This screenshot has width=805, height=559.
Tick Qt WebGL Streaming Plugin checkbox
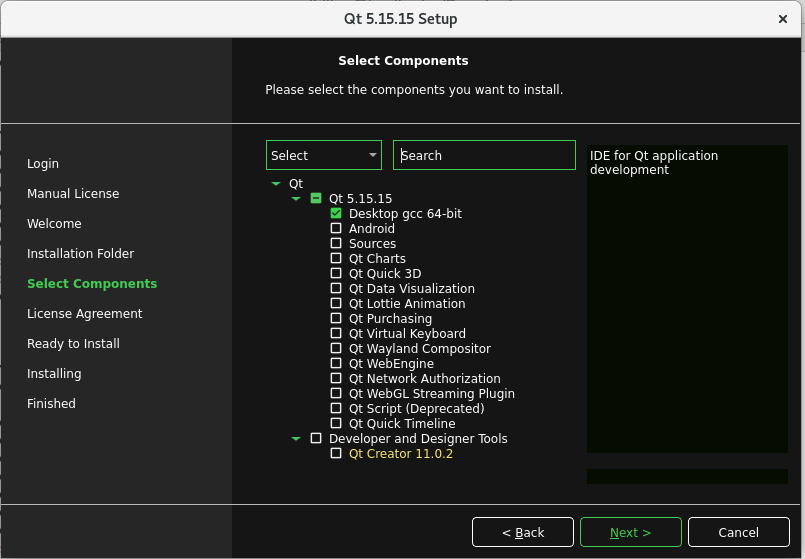[x=336, y=393]
